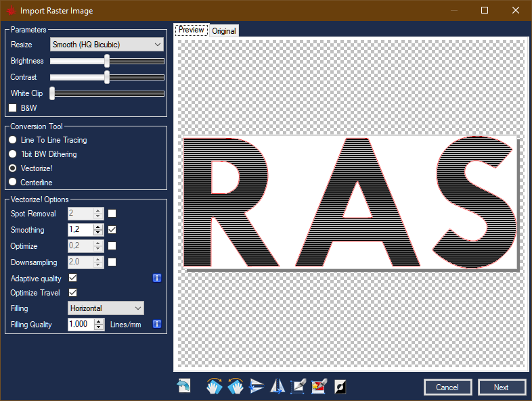532x401 pixels.
Task: Cancel the raster image import
Action: coord(447,387)
